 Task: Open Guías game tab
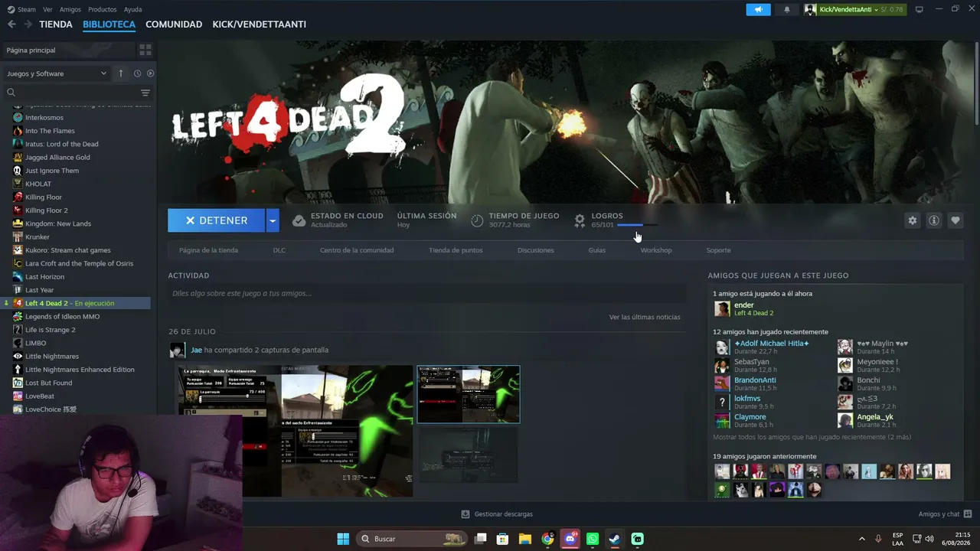597,250
